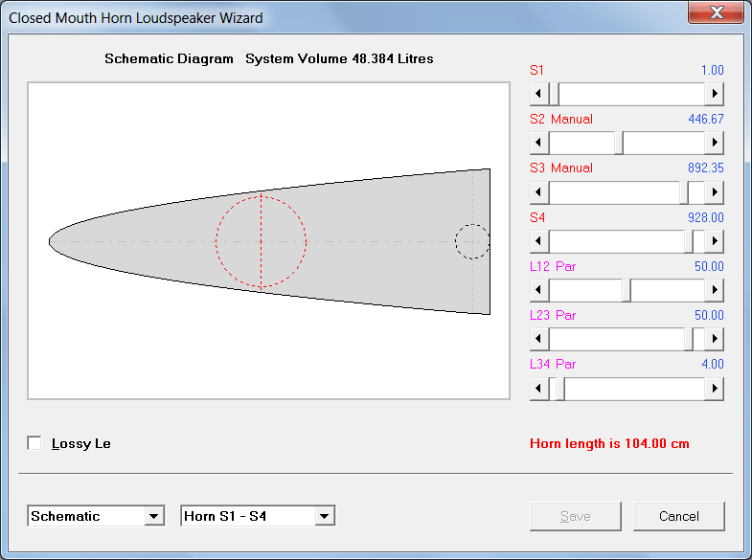Screen dimensions: 752x560
Task: Click the S3 slider thumb
Action: point(684,192)
